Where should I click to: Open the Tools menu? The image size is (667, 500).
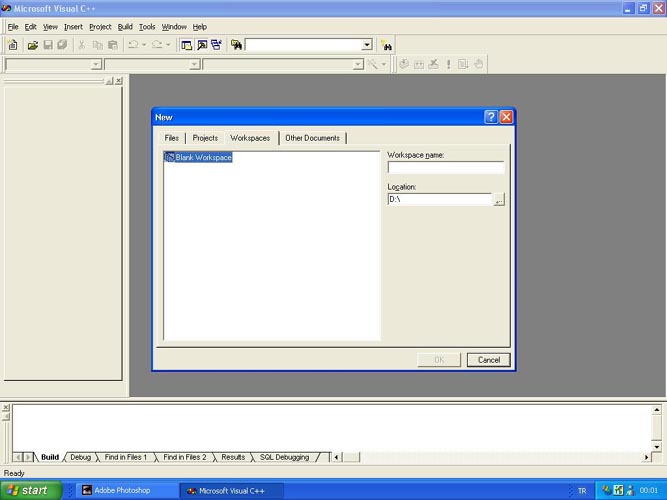147,27
